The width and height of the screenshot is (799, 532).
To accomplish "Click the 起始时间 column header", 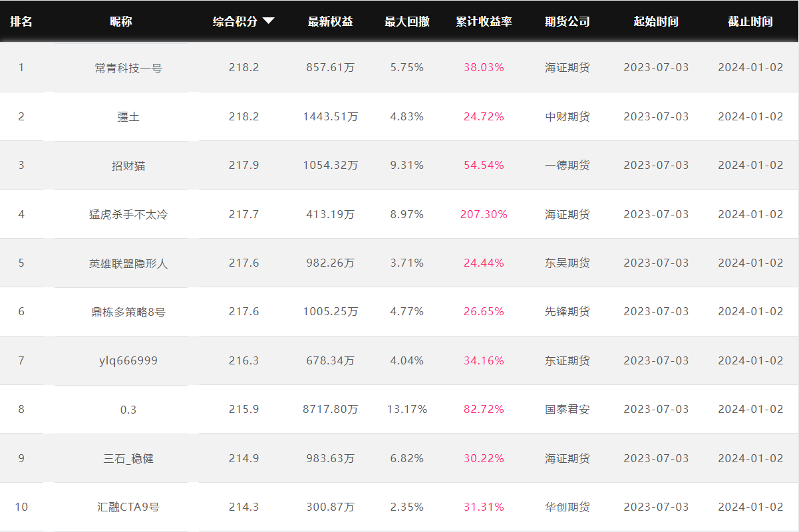I will coord(656,21).
